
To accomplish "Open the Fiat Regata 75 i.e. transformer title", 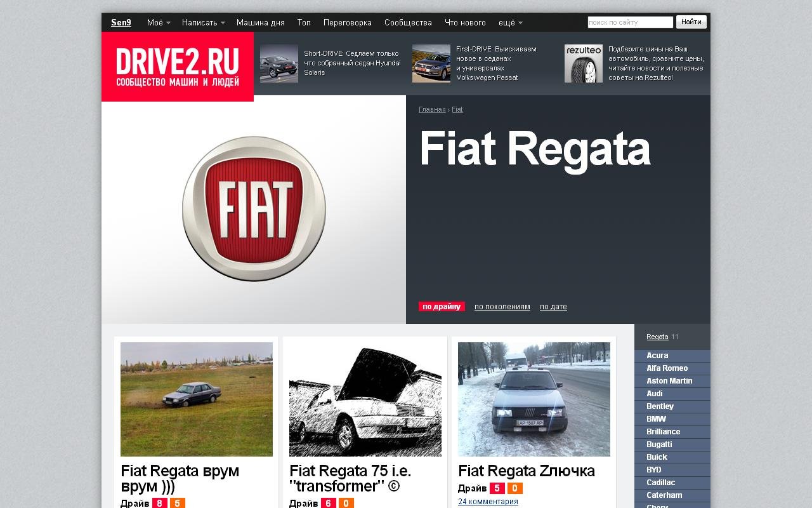I will (350, 479).
